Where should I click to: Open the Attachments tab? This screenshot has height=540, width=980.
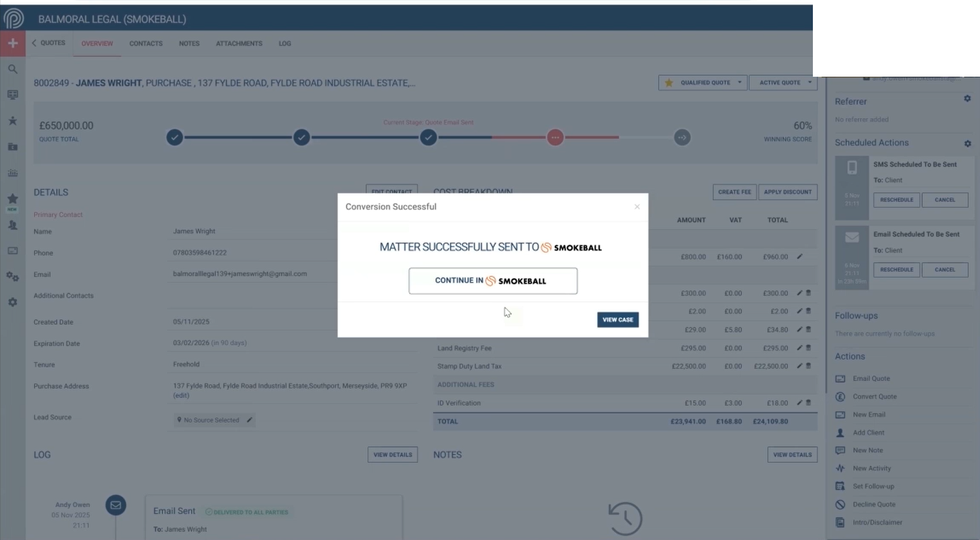[239, 44]
